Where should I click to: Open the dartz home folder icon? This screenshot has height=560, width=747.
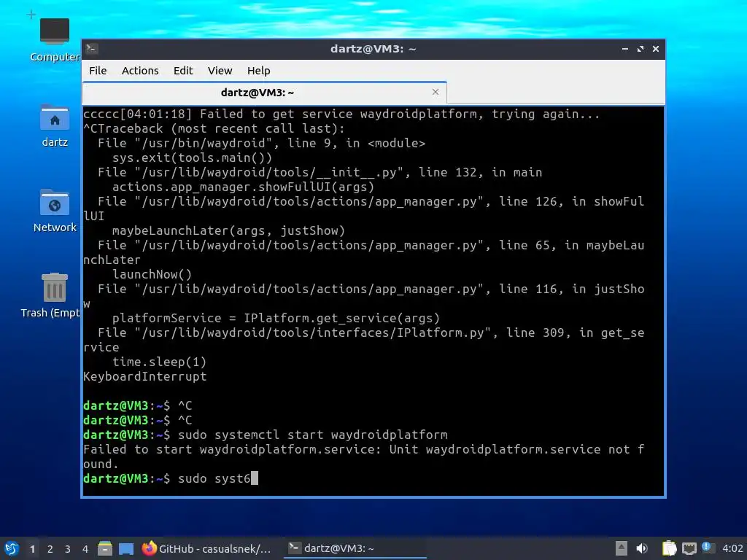pos(55,125)
